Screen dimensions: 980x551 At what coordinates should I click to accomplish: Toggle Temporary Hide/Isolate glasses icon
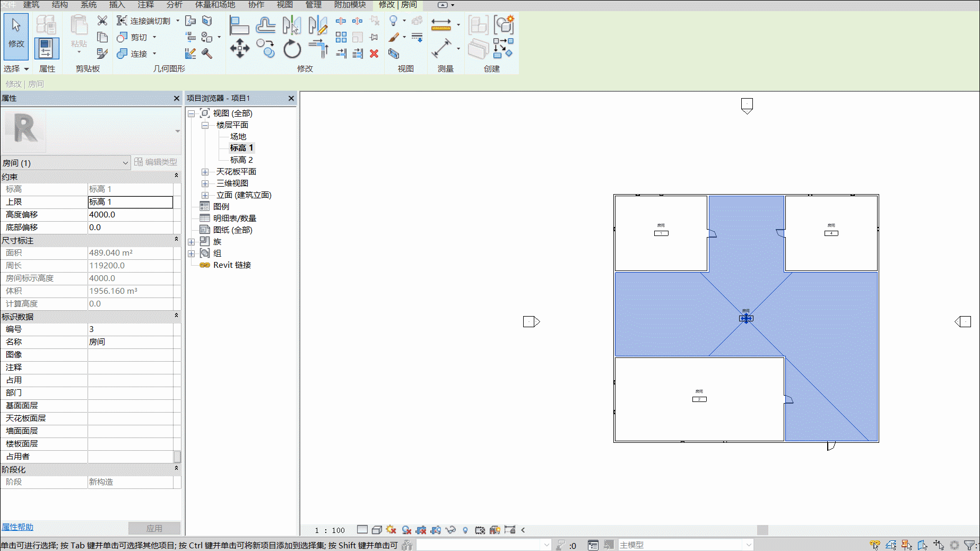450,530
